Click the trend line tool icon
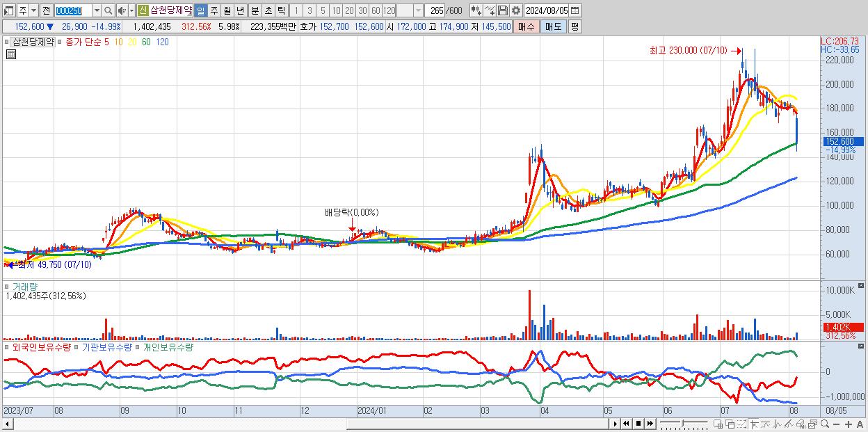 tap(766, 424)
